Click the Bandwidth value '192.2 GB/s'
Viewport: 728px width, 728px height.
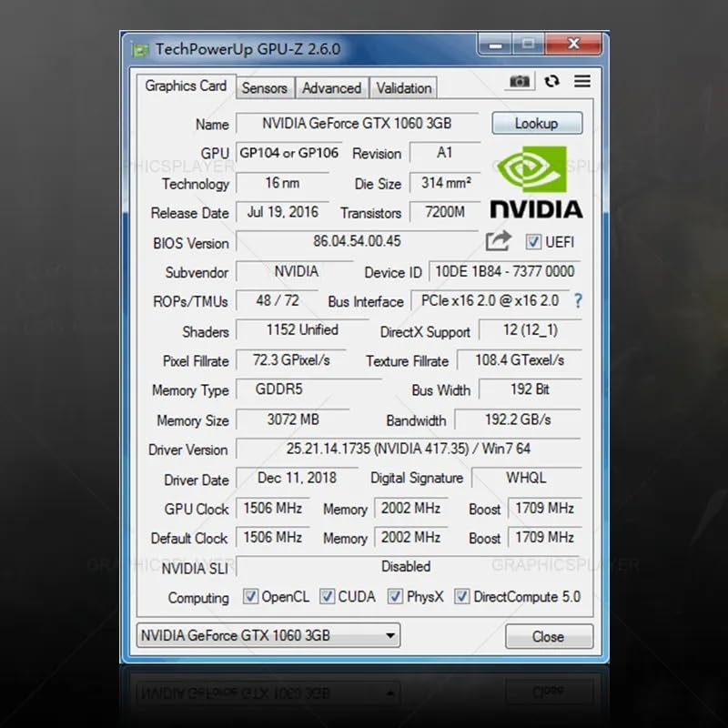pos(518,420)
